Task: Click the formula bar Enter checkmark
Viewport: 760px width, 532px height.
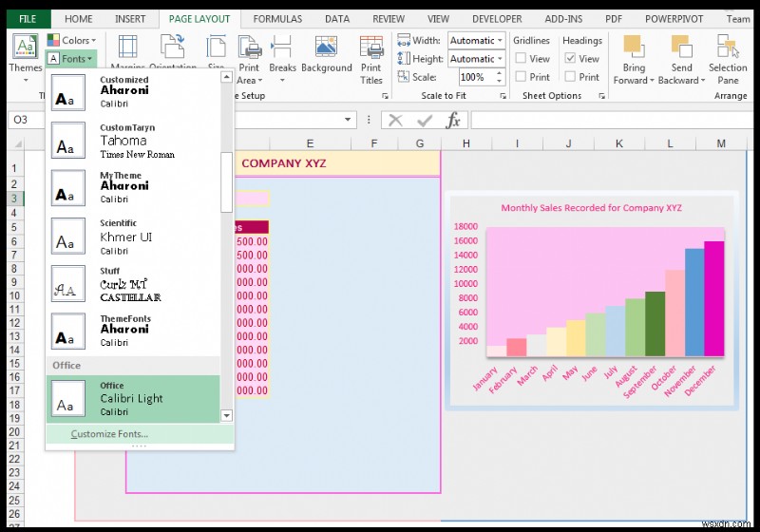Action: click(425, 120)
